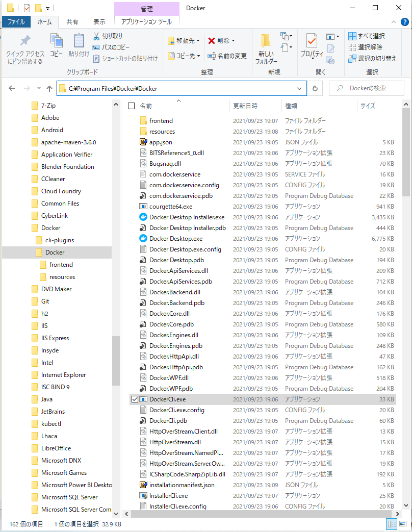Select the cli-plugins folder in tree
Image resolution: width=412 pixels, height=532 pixels.
coord(59,240)
